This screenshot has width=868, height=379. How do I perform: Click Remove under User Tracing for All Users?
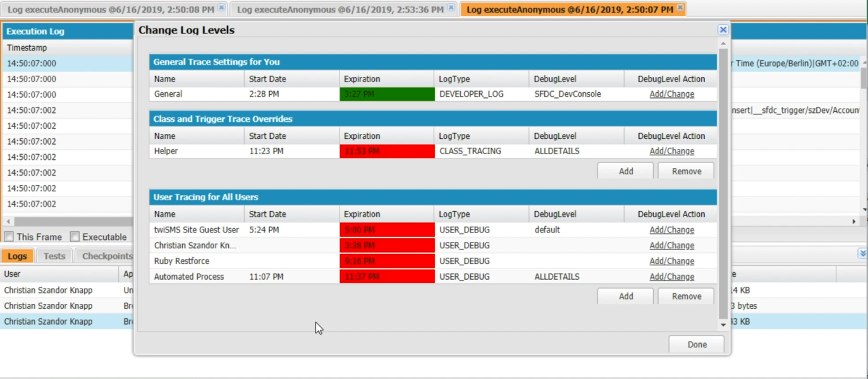point(686,296)
